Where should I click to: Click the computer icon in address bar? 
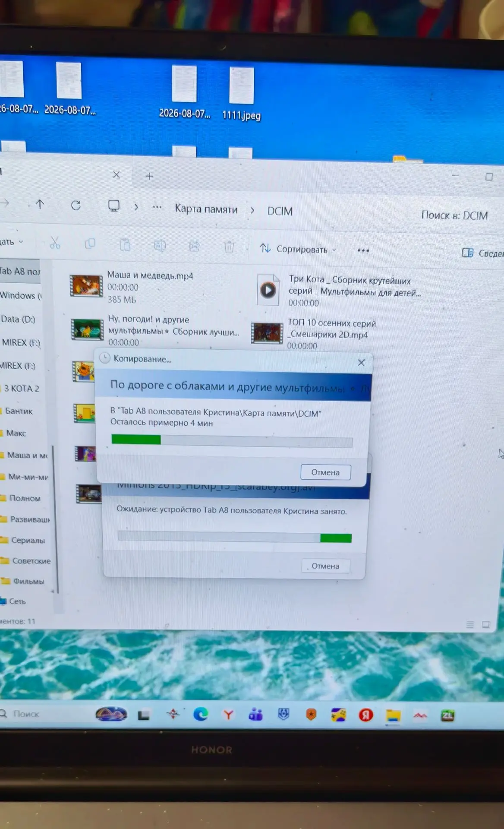point(114,206)
